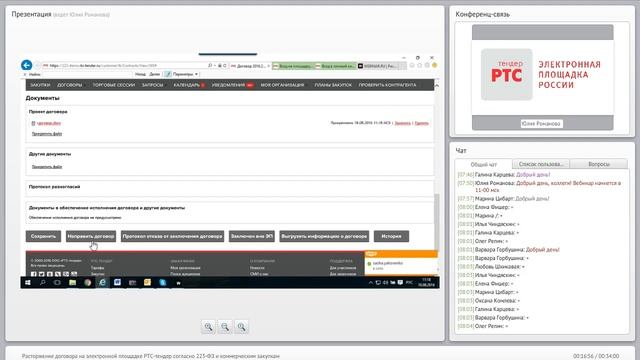Image resolution: width=640 pixels, height=360 pixels.
Task: Click the Facebook icon in the footer
Action: click(x=34, y=274)
